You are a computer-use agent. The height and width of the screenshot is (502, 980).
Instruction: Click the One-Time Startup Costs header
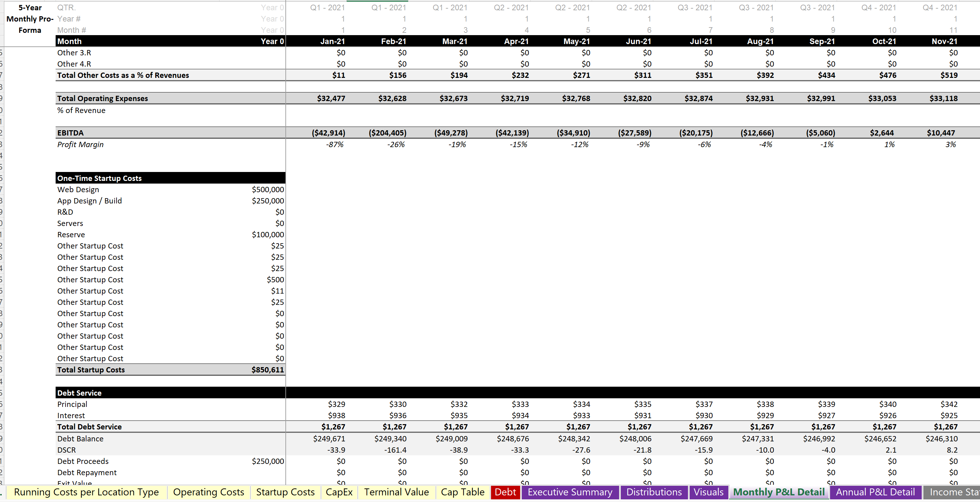pos(170,178)
